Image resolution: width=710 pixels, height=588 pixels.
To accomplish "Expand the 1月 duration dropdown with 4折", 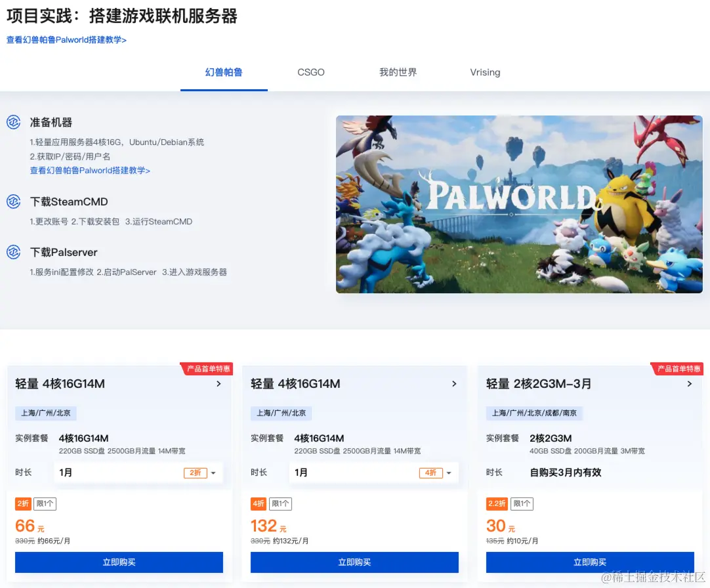I will pyautogui.click(x=373, y=472).
